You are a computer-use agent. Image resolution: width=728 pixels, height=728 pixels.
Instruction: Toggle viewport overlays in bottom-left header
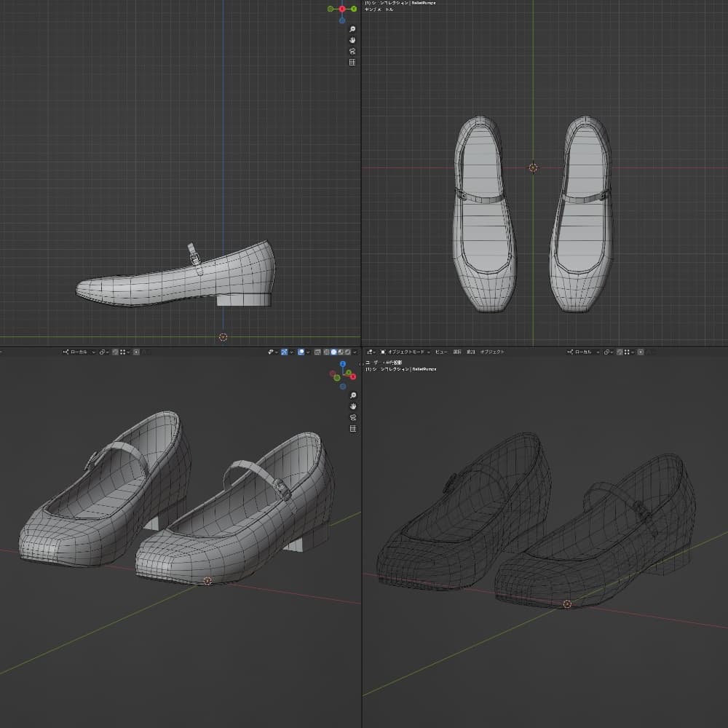click(301, 352)
